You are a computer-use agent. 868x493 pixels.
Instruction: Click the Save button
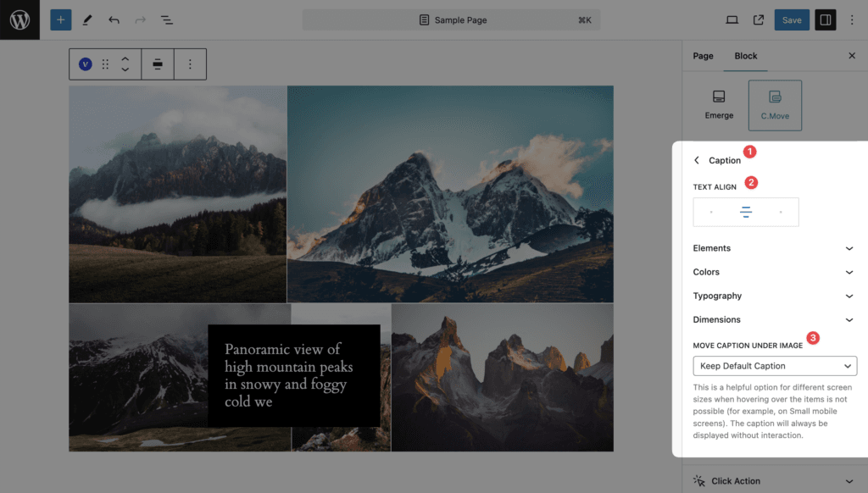pyautogui.click(x=792, y=20)
